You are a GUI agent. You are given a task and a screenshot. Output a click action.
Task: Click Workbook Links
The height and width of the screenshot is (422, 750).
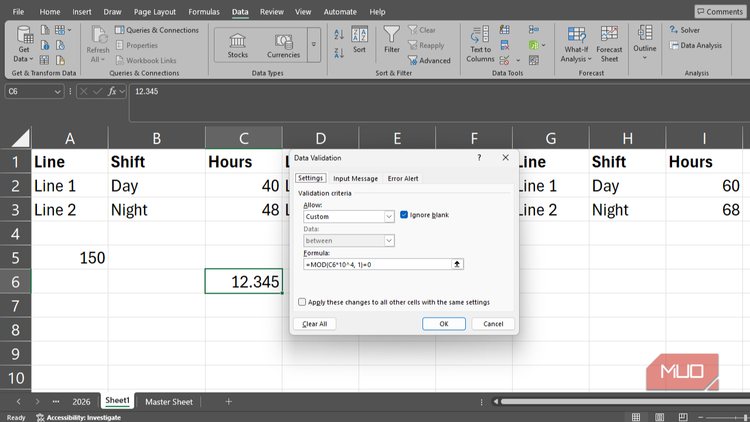pyautogui.click(x=146, y=61)
